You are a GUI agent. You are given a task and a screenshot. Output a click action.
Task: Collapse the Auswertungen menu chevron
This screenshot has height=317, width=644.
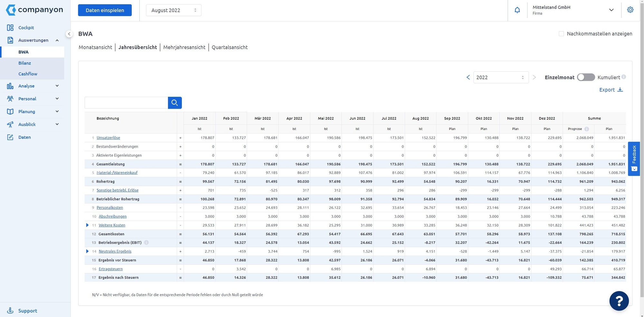(57, 40)
